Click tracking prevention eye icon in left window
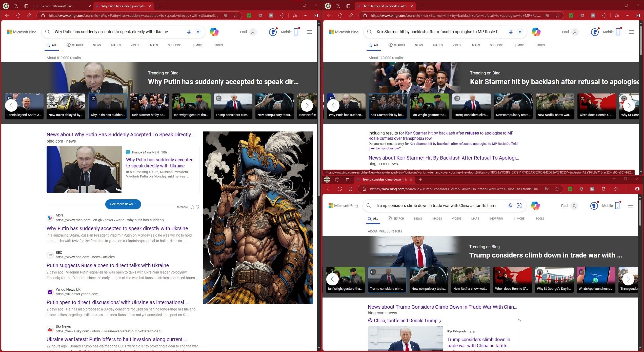644x352 pixels. (225, 15)
